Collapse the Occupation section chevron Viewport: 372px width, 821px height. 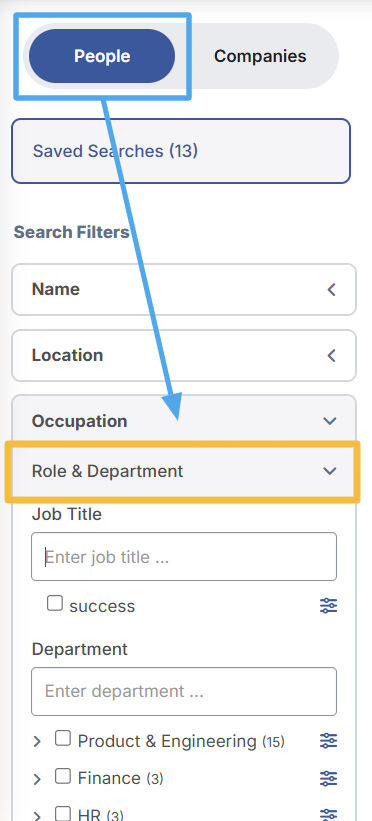[x=330, y=421]
